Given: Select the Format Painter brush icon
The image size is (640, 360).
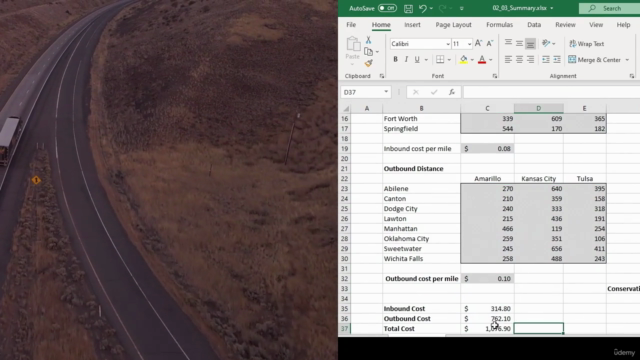Looking at the screenshot, I should pos(369,63).
